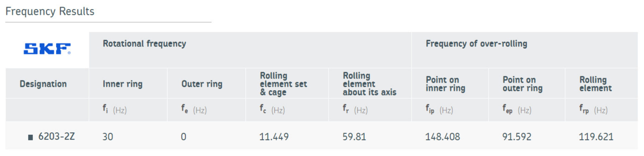Viewport: 644px width, 156px height.
Task: Click the Frequency of over-rolling header
Action: pyautogui.click(x=476, y=44)
